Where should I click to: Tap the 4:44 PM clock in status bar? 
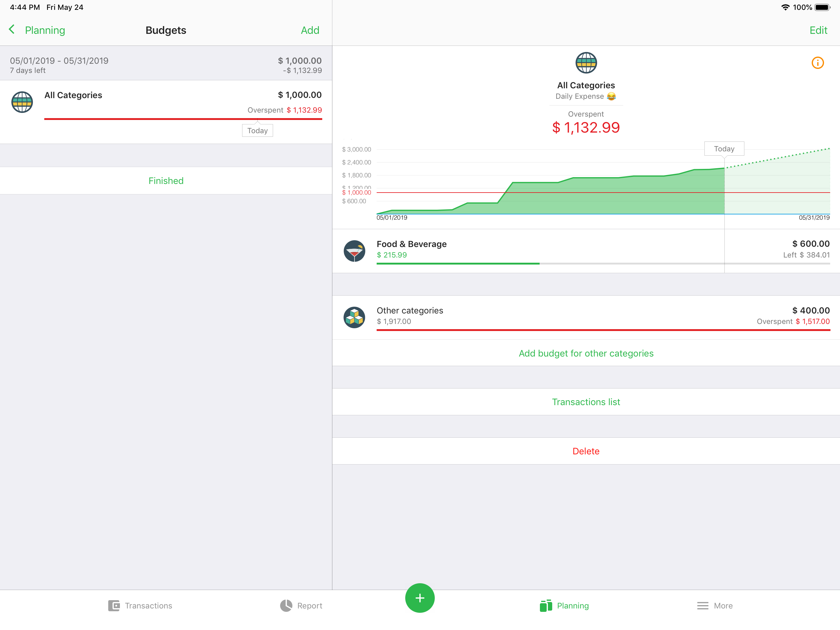pyautogui.click(x=25, y=7)
